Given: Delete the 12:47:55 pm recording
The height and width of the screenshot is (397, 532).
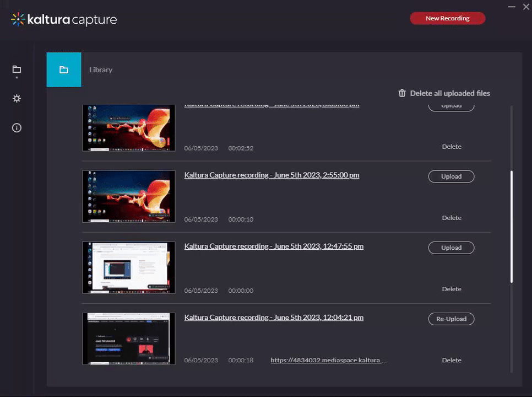Looking at the screenshot, I should 452,289.
